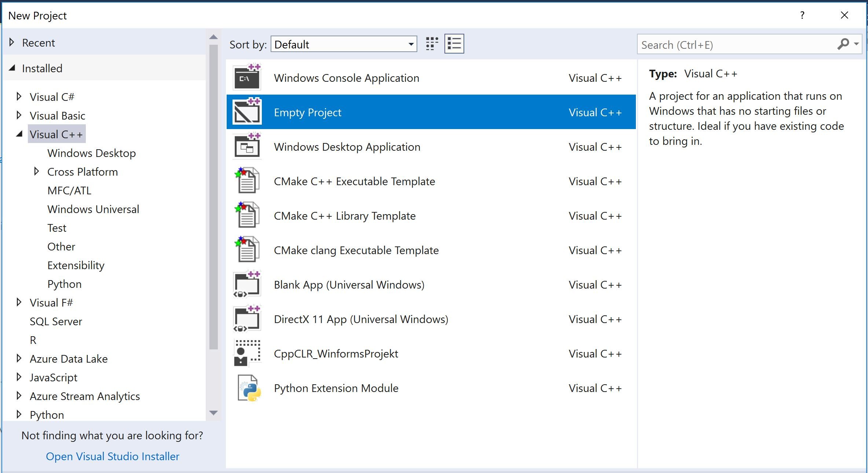Switch to medium icons list view

[x=454, y=44]
